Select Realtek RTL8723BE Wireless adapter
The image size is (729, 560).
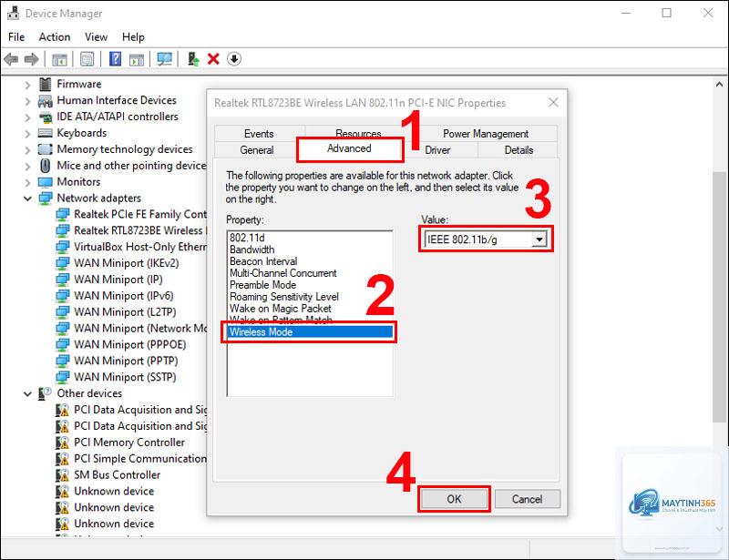140,230
